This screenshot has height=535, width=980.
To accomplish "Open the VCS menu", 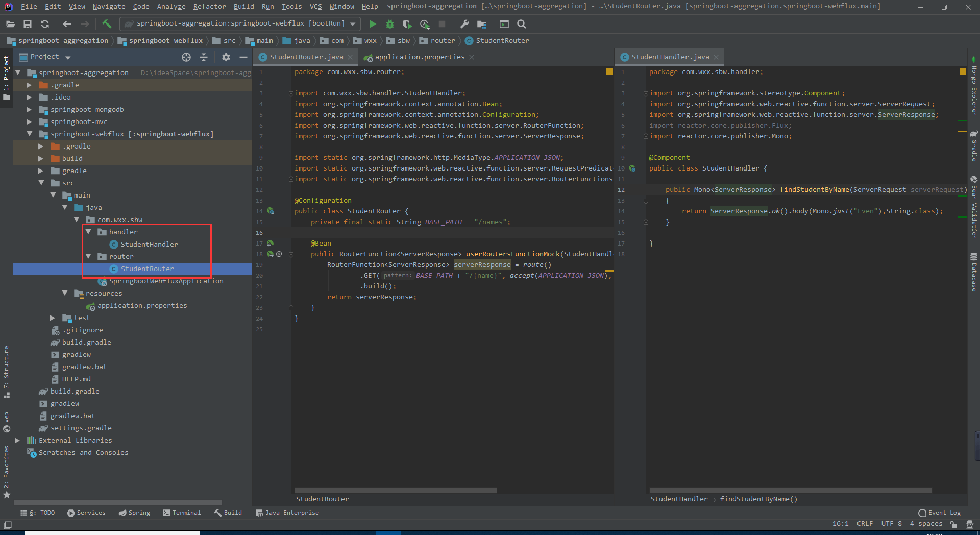I will point(316,6).
